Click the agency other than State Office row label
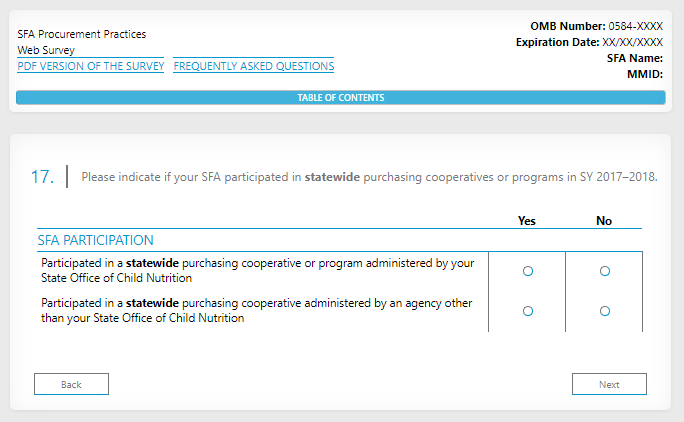684x422 pixels. click(x=258, y=311)
